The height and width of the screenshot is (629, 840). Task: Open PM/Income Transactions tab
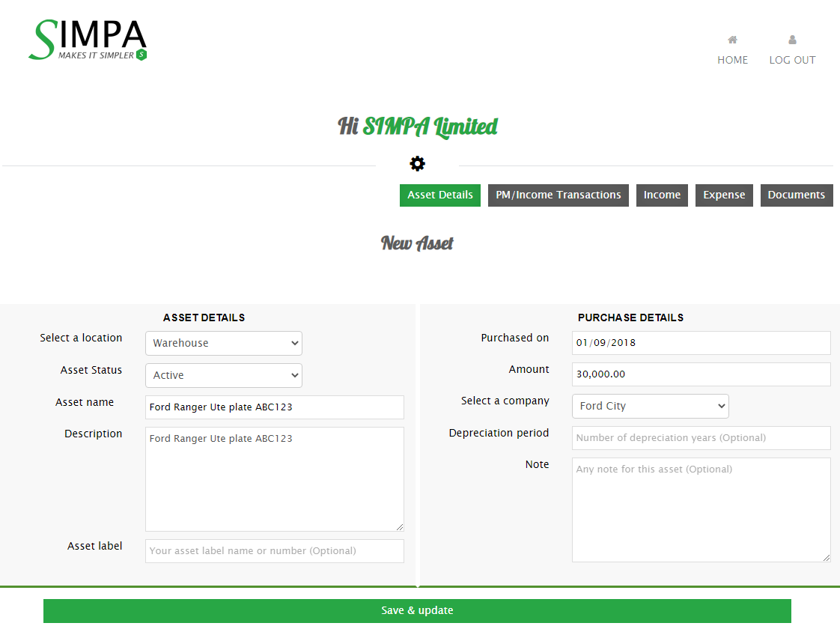559,195
